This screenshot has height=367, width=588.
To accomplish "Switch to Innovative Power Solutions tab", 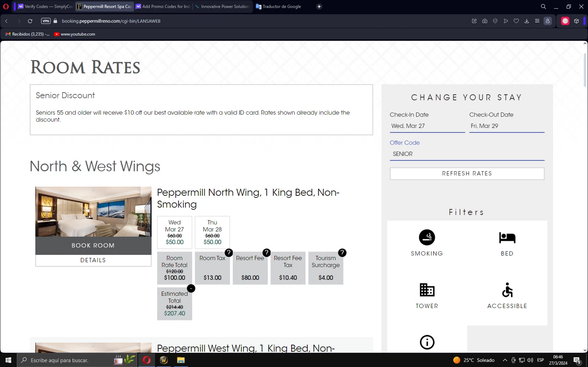I will click(222, 7).
